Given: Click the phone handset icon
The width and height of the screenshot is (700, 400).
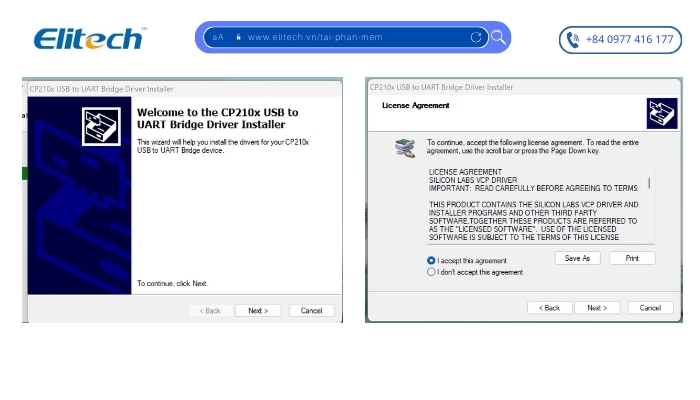Looking at the screenshot, I should [573, 40].
